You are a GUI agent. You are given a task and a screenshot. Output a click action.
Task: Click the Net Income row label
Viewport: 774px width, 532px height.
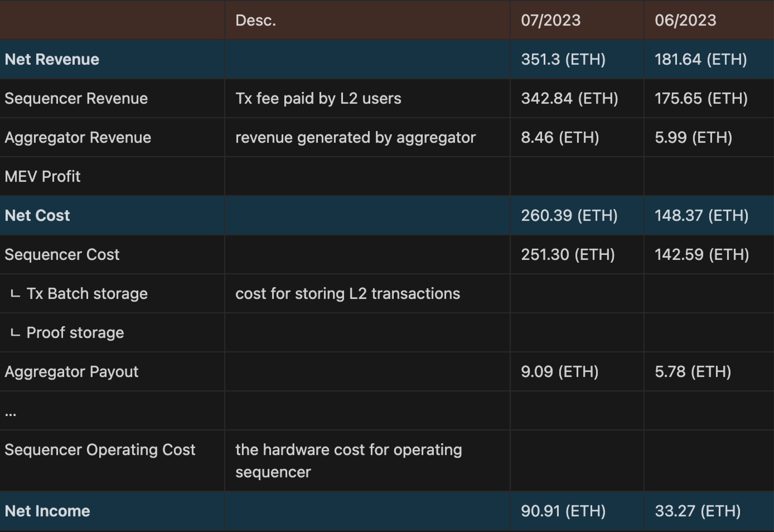coord(47,511)
